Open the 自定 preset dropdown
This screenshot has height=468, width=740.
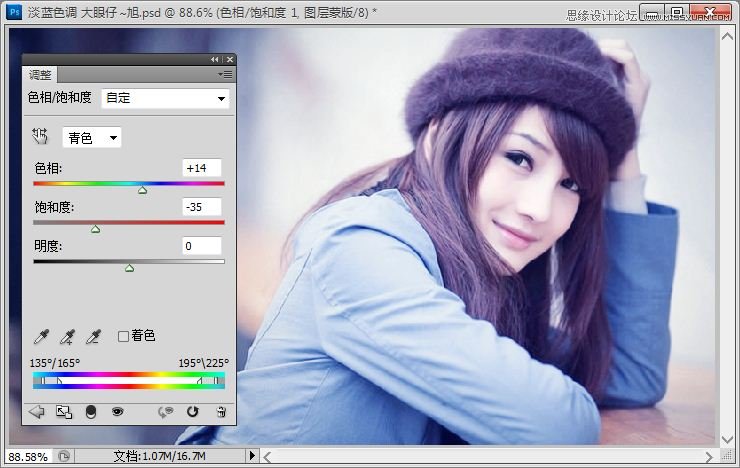[x=165, y=98]
